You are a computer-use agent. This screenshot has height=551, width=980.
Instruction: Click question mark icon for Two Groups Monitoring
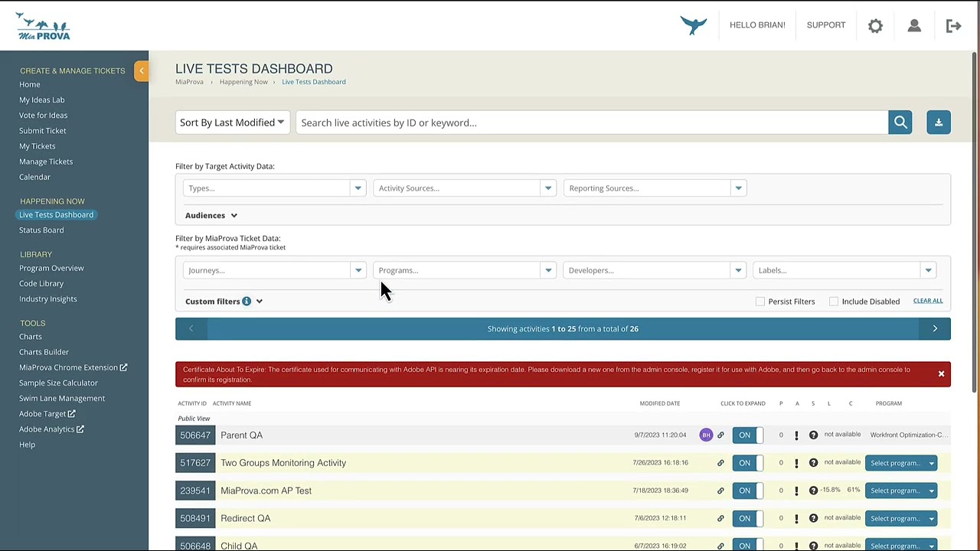(813, 462)
